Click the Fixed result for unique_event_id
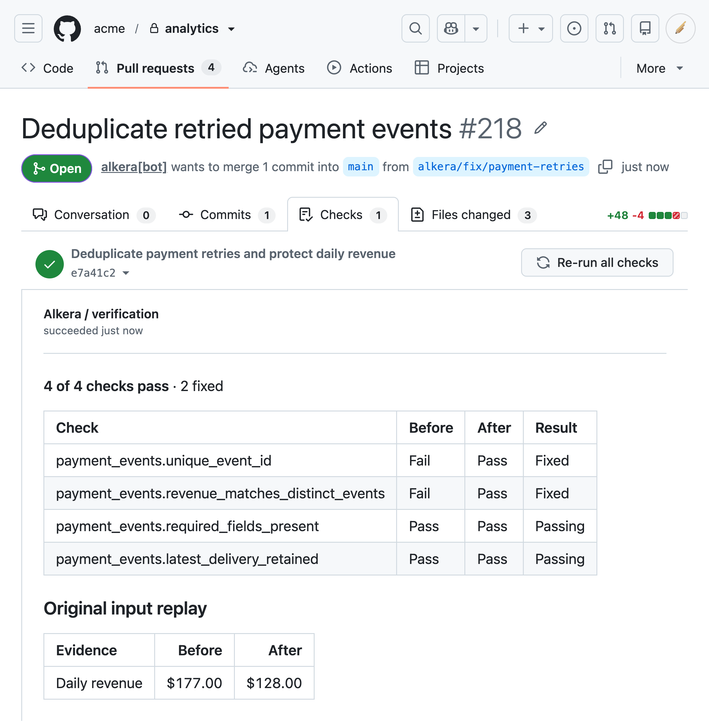Screen dimensions: 709x728 click(552, 461)
